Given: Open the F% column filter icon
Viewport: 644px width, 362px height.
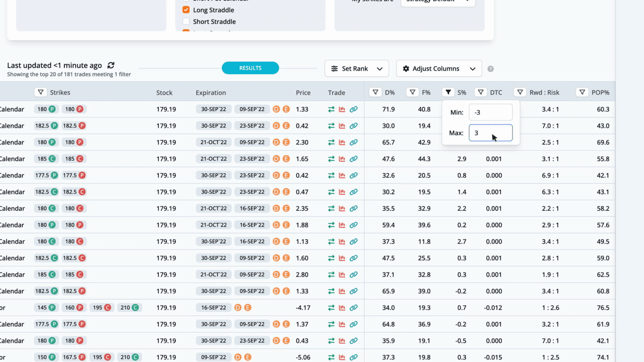Looking at the screenshot, I should (413, 93).
